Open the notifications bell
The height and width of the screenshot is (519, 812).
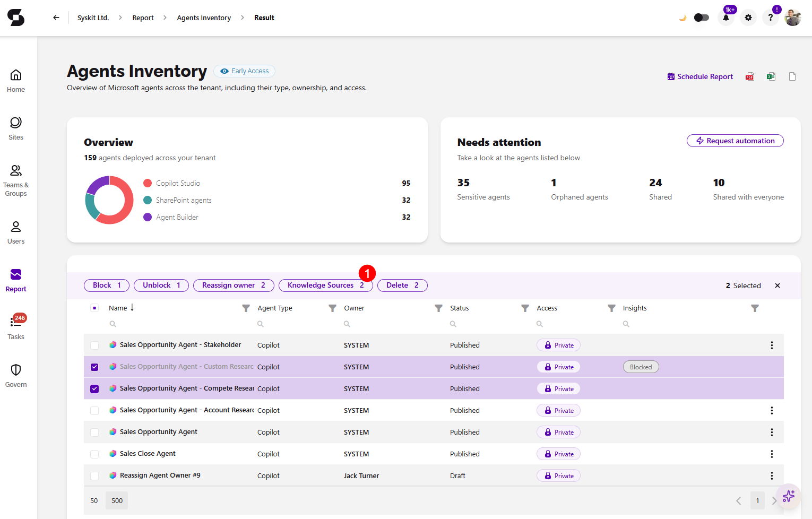(x=726, y=18)
